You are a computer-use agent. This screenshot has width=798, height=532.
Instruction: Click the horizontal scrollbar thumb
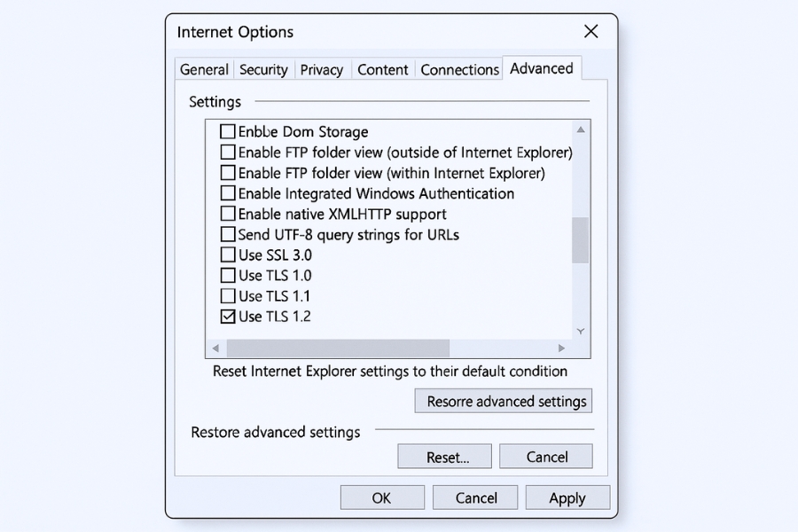point(339,348)
